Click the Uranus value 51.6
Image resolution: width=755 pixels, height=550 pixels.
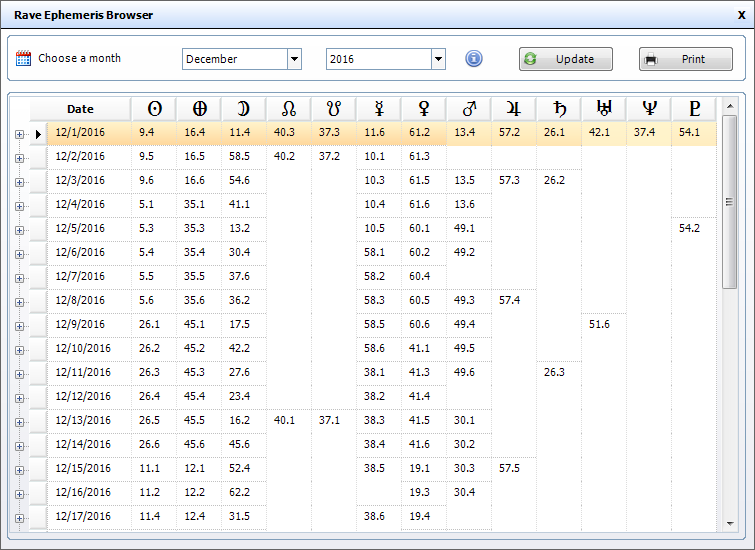[599, 324]
